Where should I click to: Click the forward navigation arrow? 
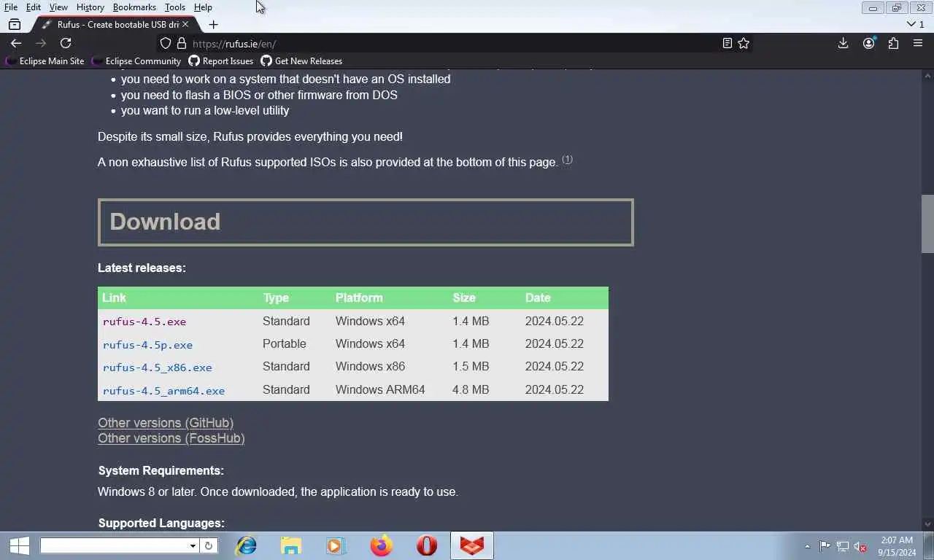click(41, 43)
